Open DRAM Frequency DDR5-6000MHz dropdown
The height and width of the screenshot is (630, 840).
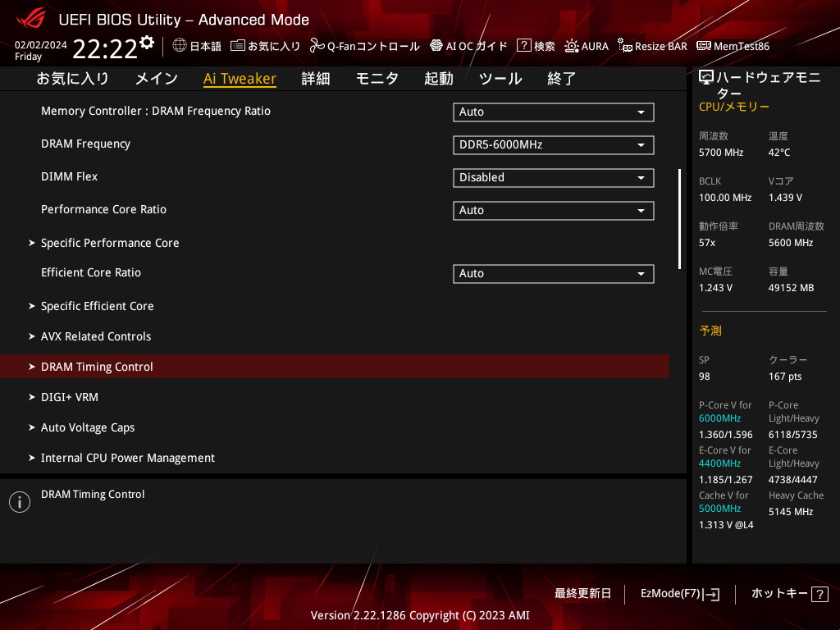[x=554, y=144]
